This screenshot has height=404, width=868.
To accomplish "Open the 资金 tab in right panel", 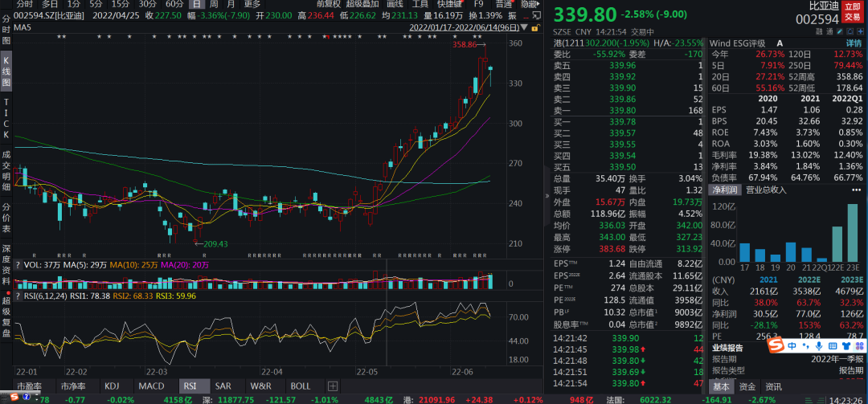I will point(747,386).
